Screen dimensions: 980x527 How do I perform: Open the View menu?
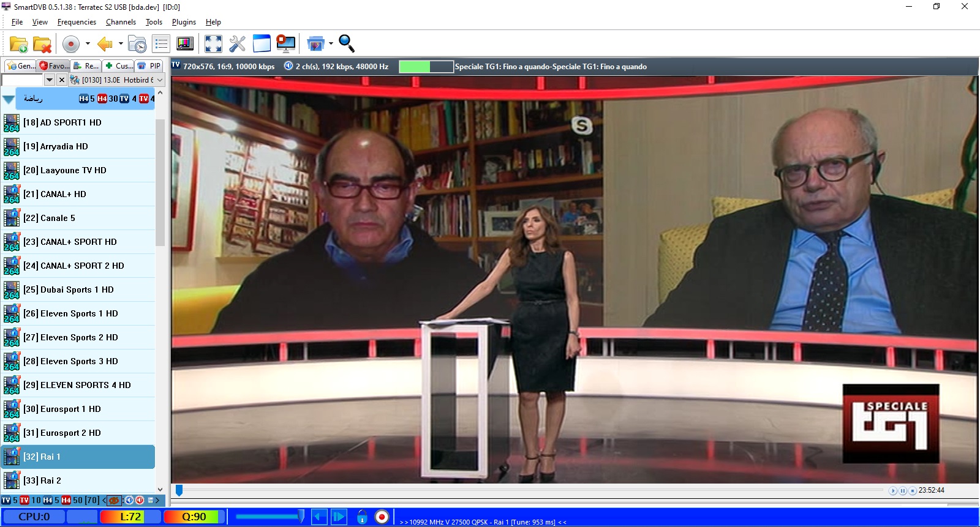point(40,22)
